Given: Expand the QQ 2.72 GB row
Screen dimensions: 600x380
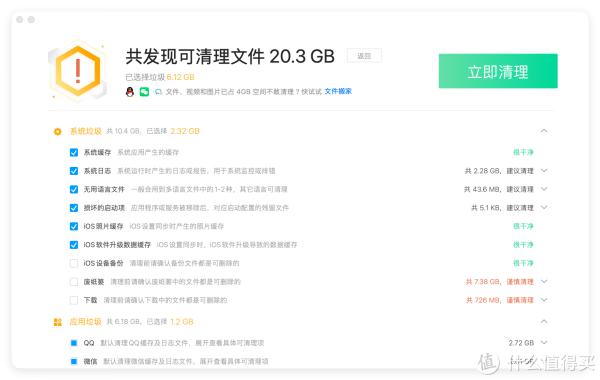Looking at the screenshot, I should click(544, 342).
